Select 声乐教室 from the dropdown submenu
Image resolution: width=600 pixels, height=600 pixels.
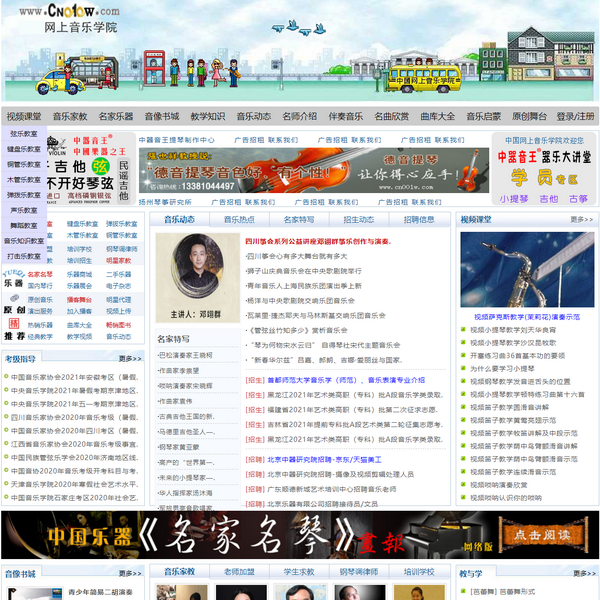point(24,210)
